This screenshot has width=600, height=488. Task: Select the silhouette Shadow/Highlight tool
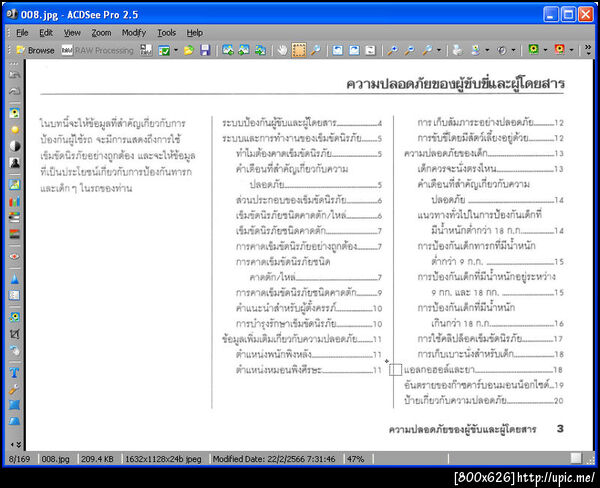click(15, 162)
